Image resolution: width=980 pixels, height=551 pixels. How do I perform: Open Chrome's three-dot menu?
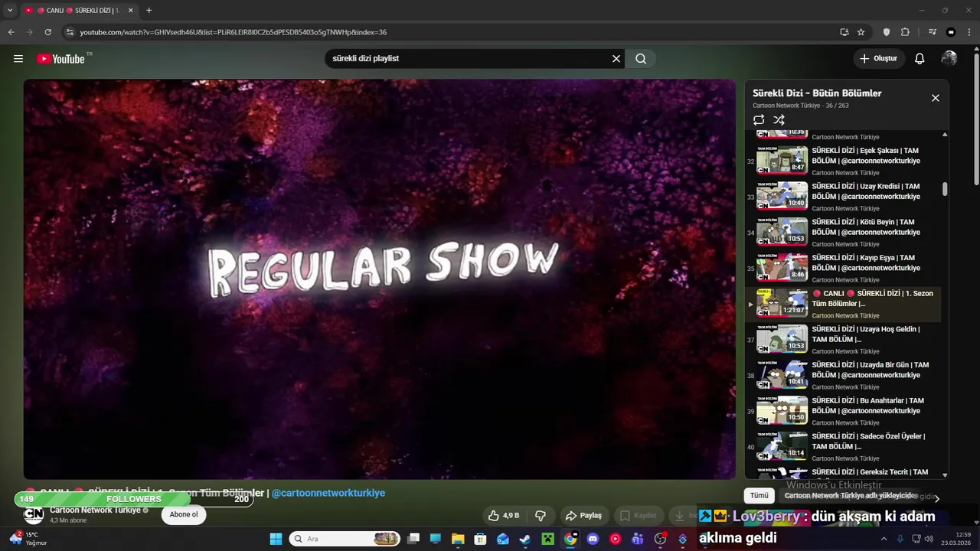969,32
